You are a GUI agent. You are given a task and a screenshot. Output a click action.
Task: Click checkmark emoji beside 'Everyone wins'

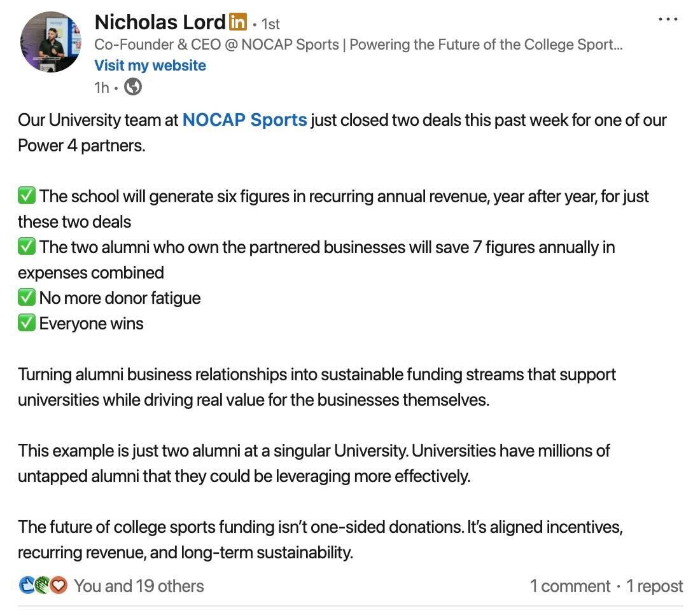coord(27,323)
